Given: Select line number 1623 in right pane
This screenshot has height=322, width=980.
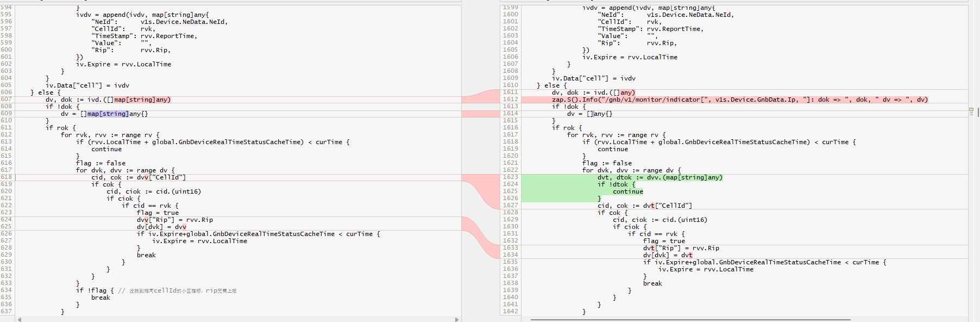Looking at the screenshot, I should pyautogui.click(x=510, y=177).
